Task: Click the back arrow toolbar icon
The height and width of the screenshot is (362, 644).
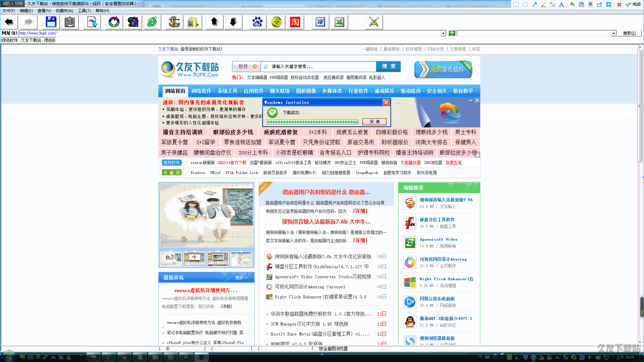Action: pos(9,22)
